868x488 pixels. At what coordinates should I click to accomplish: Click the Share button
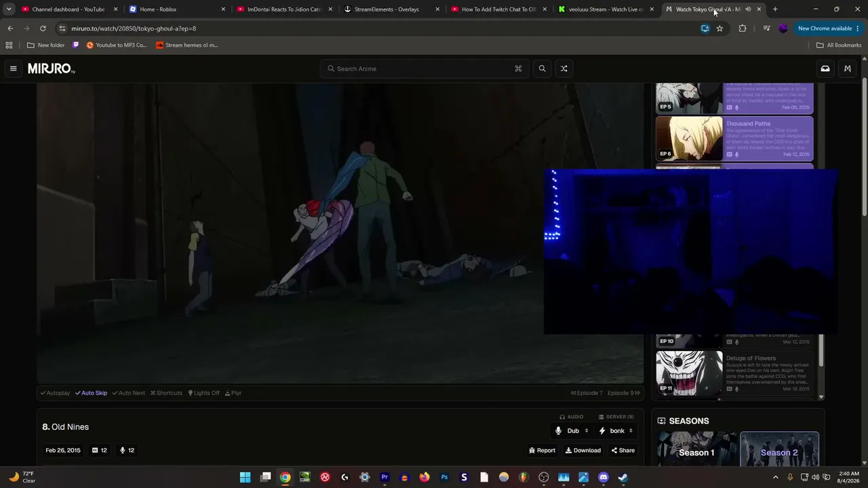(623, 450)
